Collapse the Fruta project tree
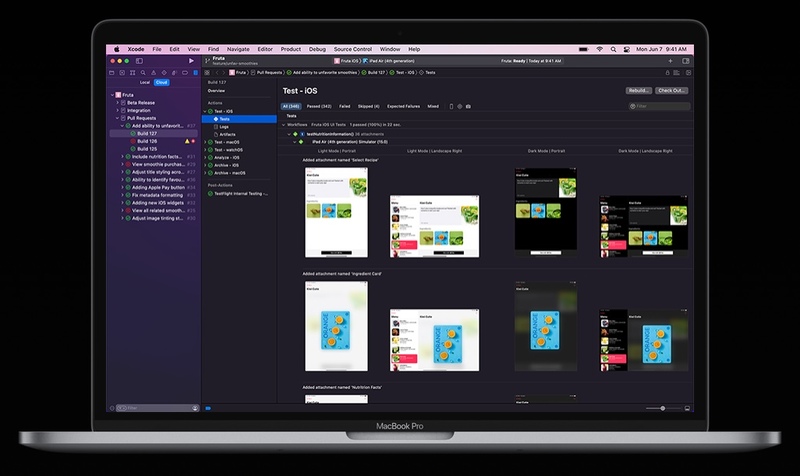The width and height of the screenshot is (800, 476). (x=112, y=95)
